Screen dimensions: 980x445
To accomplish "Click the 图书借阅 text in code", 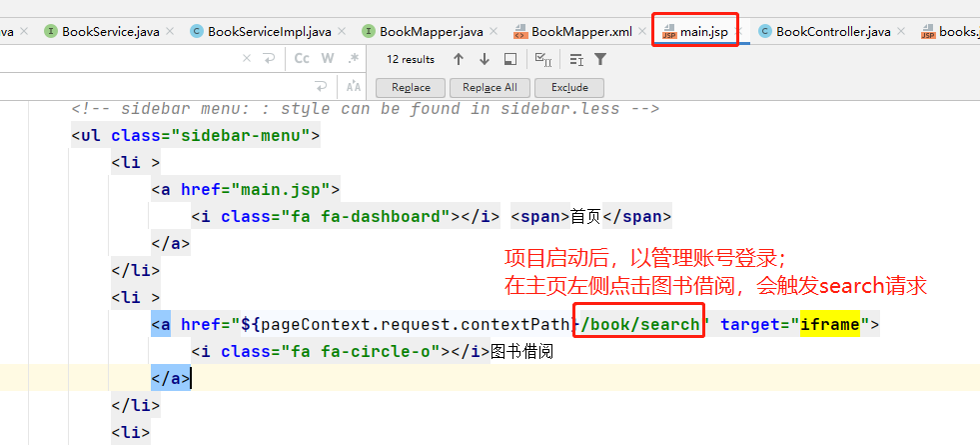I will click(521, 352).
